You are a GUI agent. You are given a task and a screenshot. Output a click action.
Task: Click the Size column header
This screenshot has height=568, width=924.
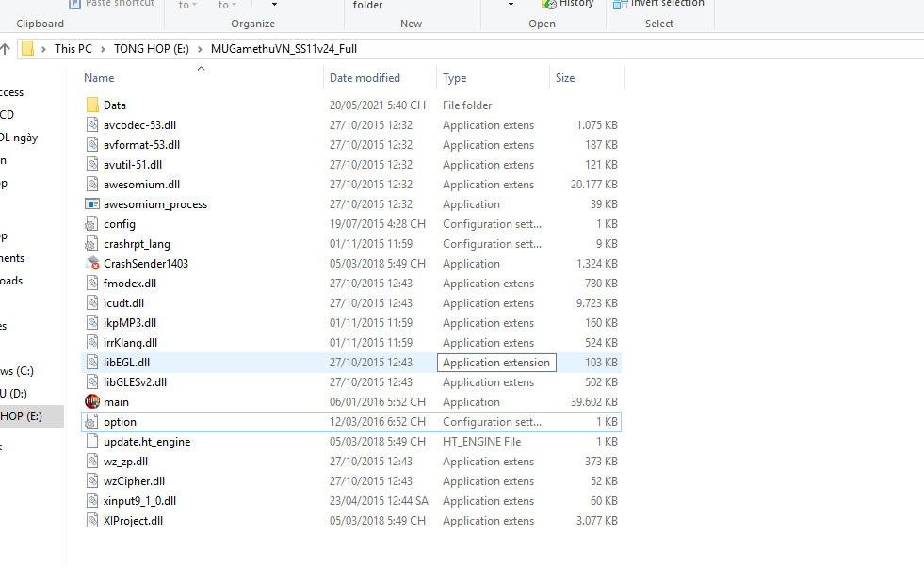tap(565, 78)
